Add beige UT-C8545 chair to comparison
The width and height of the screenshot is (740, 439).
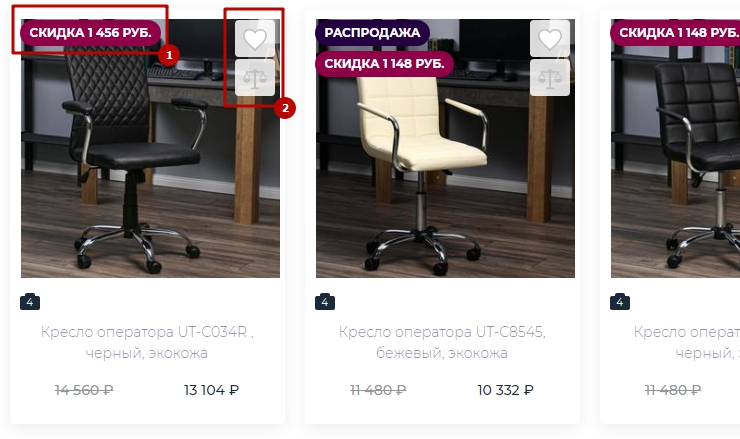click(x=550, y=78)
